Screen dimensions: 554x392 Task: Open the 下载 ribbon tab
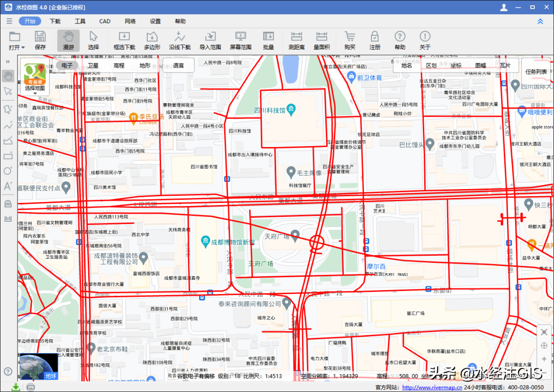55,21
